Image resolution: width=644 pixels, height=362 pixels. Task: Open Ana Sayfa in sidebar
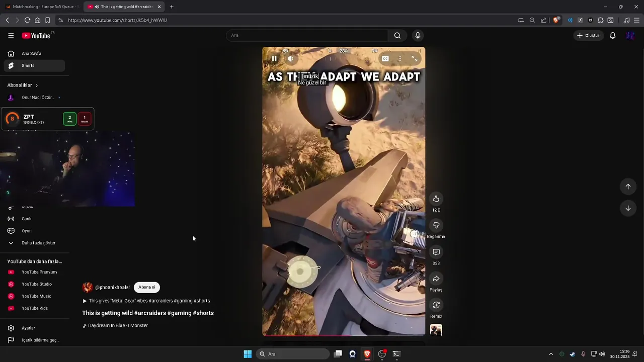(33, 53)
